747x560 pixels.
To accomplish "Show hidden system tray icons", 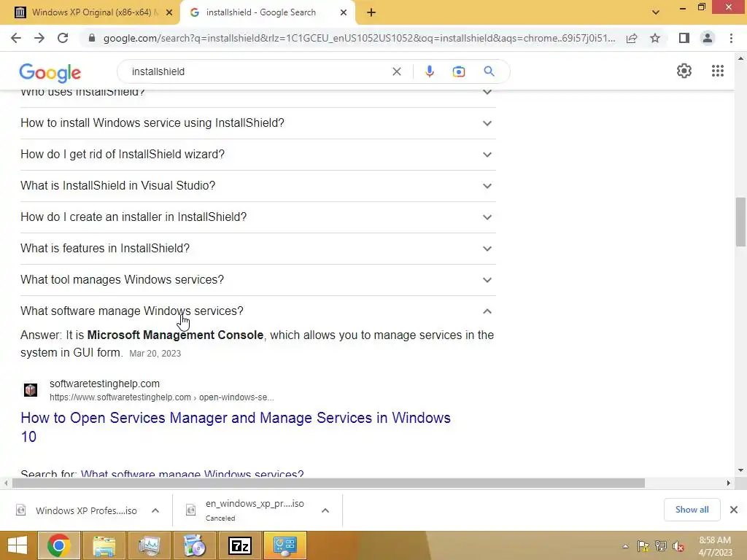I will click(625, 546).
